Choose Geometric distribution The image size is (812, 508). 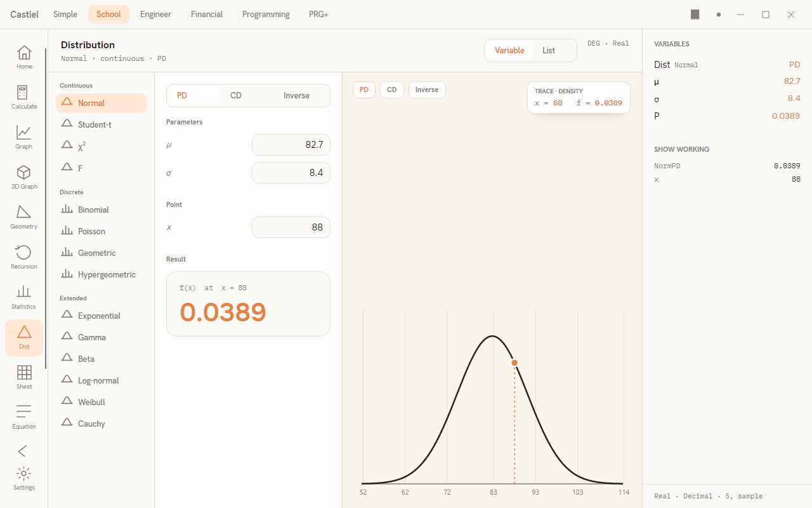[x=101, y=253]
